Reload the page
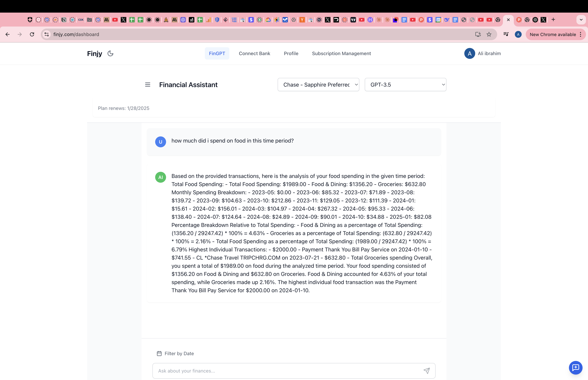Viewport: 588px width, 380px height. [x=32, y=34]
